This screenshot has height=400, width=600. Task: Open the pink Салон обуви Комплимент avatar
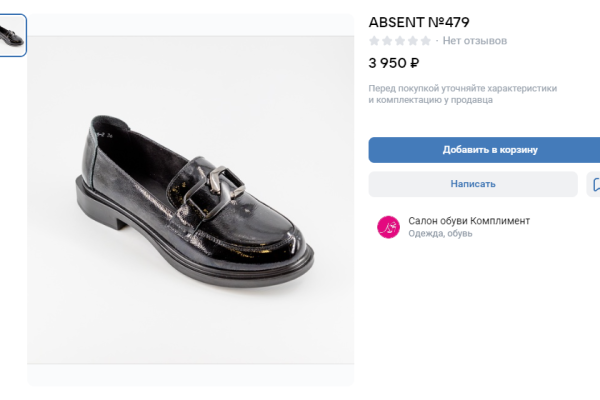click(387, 227)
